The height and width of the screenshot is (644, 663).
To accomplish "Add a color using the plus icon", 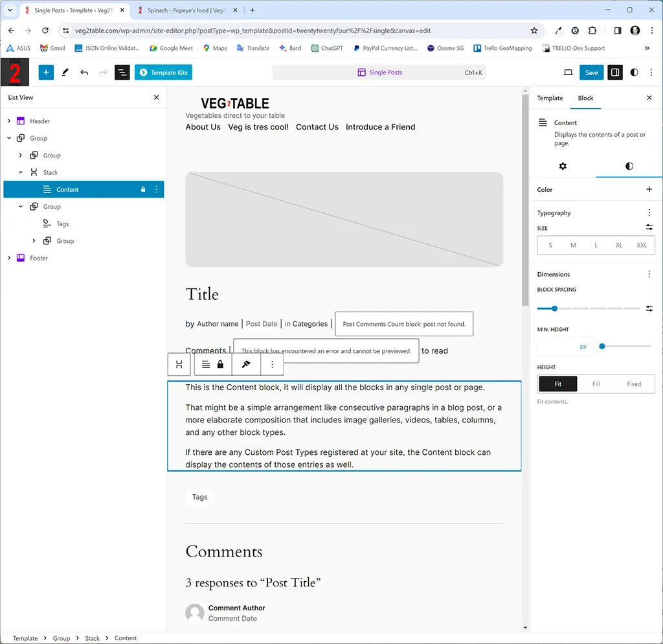I will [x=649, y=190].
